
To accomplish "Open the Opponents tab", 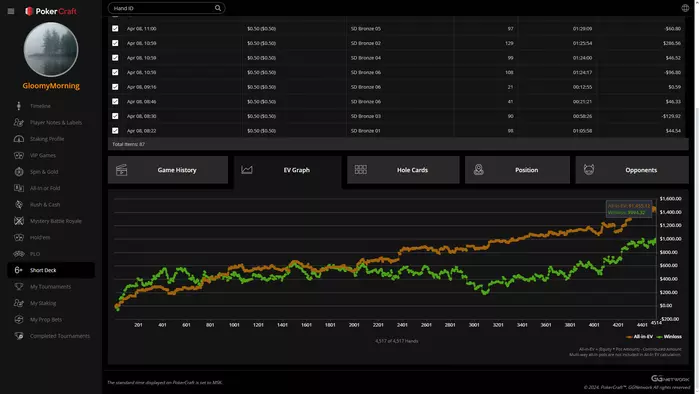I will [x=632, y=170].
